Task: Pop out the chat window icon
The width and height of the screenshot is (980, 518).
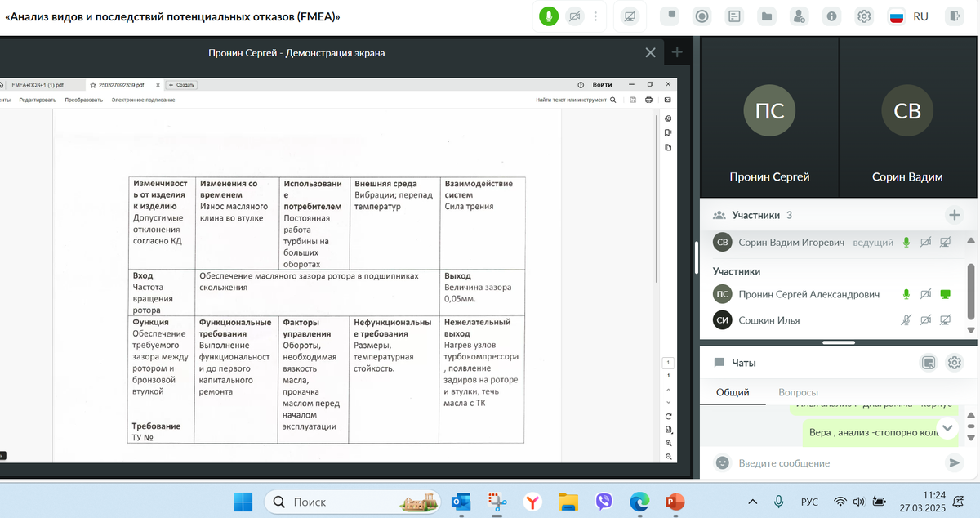Action: click(929, 363)
